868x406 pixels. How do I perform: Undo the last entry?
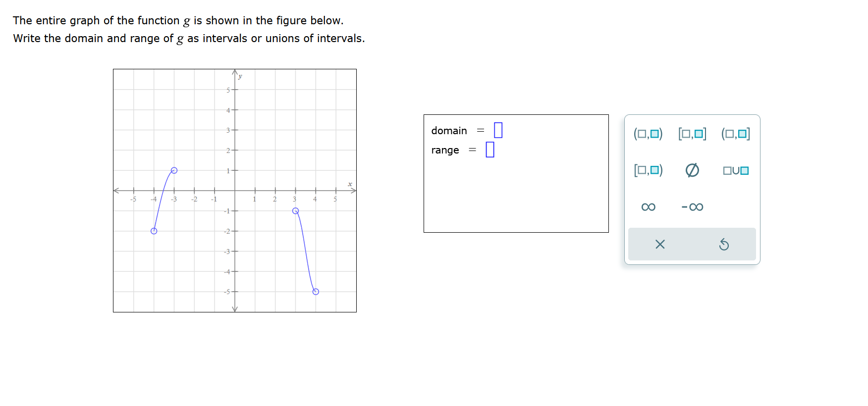tap(724, 244)
